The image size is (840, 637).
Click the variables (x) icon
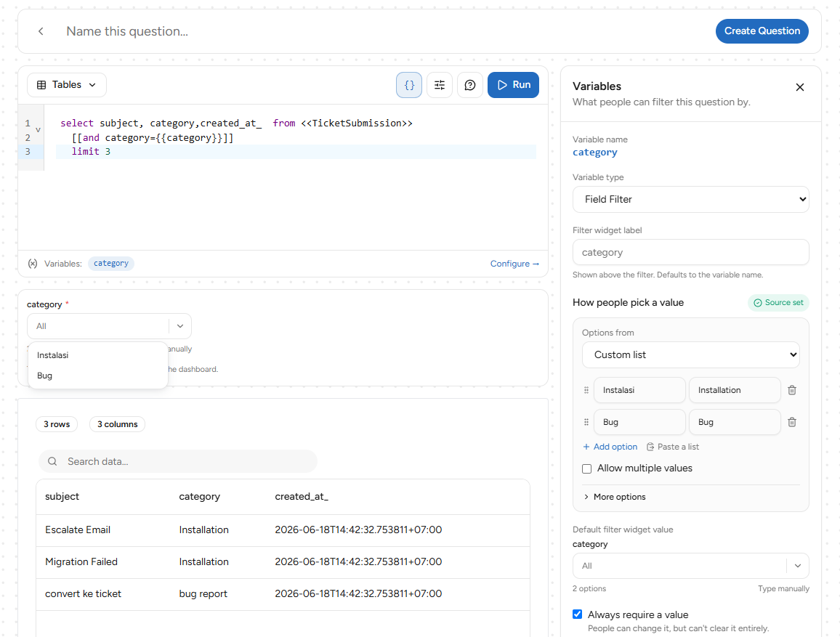point(33,264)
